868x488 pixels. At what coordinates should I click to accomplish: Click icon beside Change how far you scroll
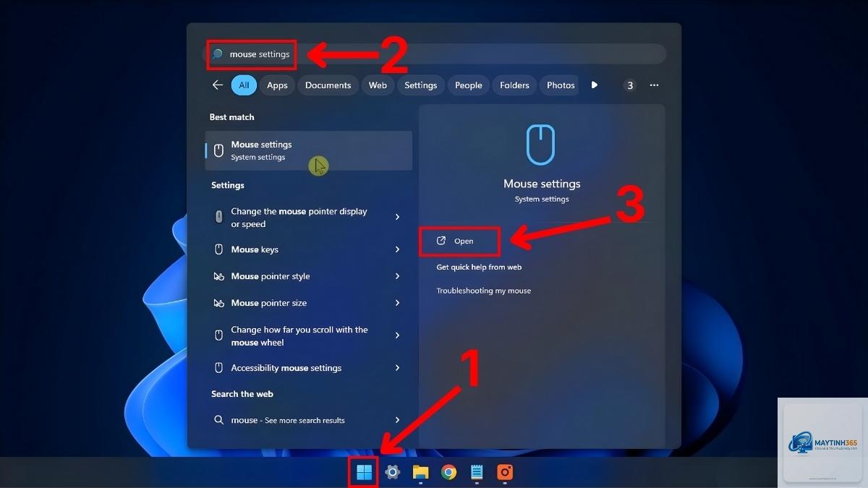coord(218,335)
